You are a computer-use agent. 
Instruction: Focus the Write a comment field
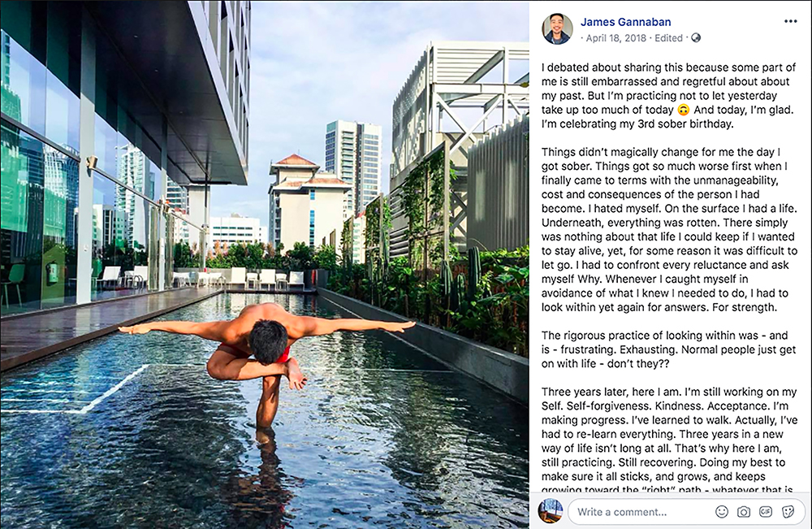coord(642,512)
